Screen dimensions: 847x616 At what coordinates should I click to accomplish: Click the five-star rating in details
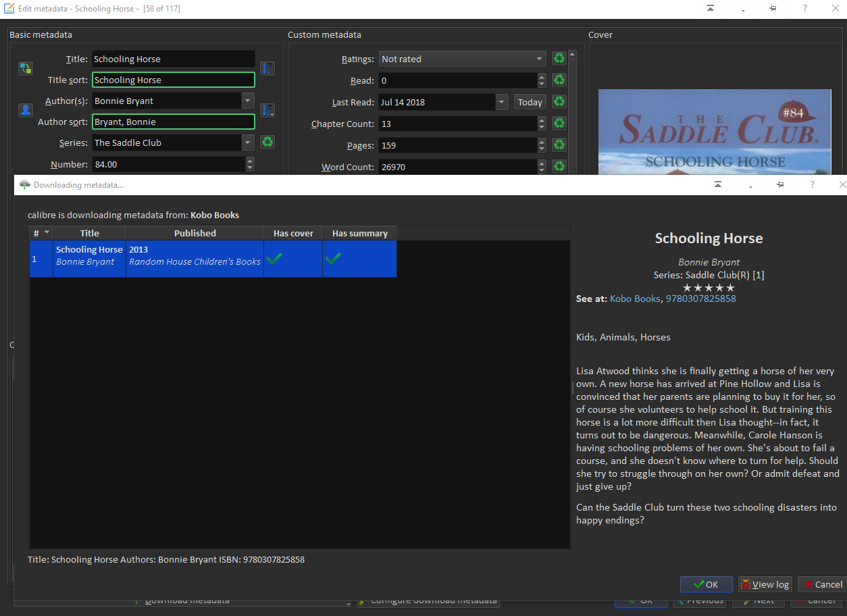709,287
